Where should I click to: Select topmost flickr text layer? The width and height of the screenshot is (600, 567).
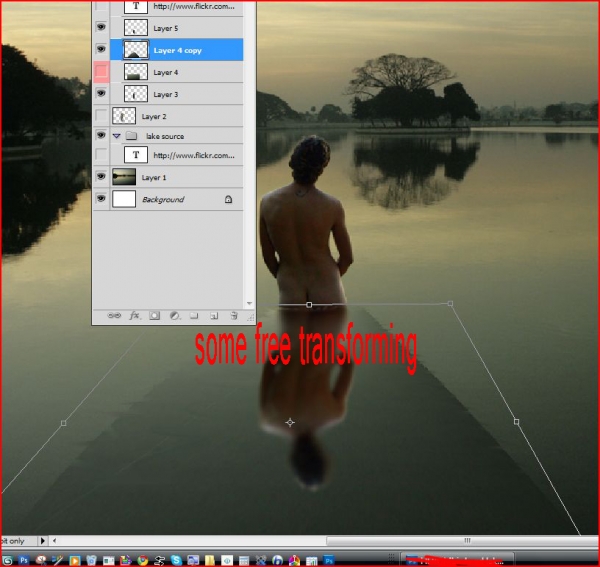click(194, 6)
